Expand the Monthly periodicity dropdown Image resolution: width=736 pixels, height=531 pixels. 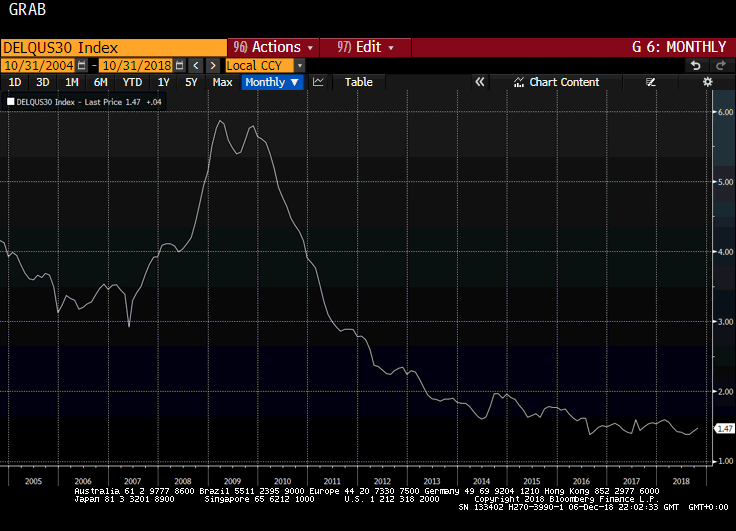tap(272, 82)
